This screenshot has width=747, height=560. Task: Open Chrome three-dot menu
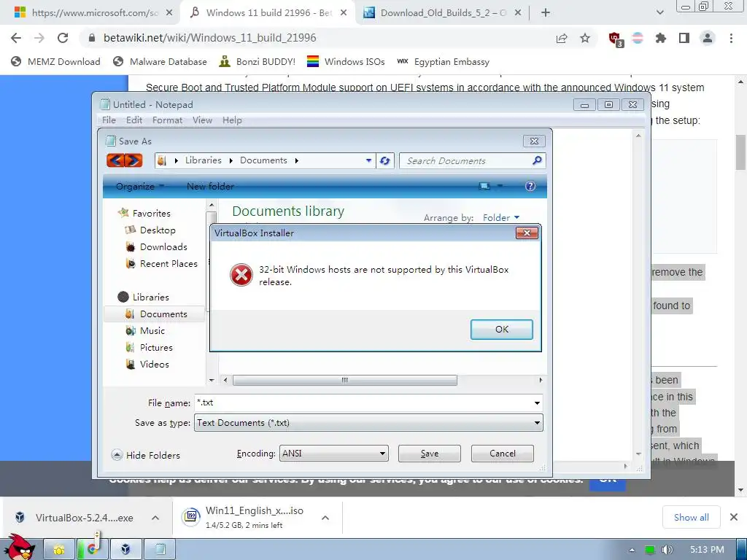point(731,38)
